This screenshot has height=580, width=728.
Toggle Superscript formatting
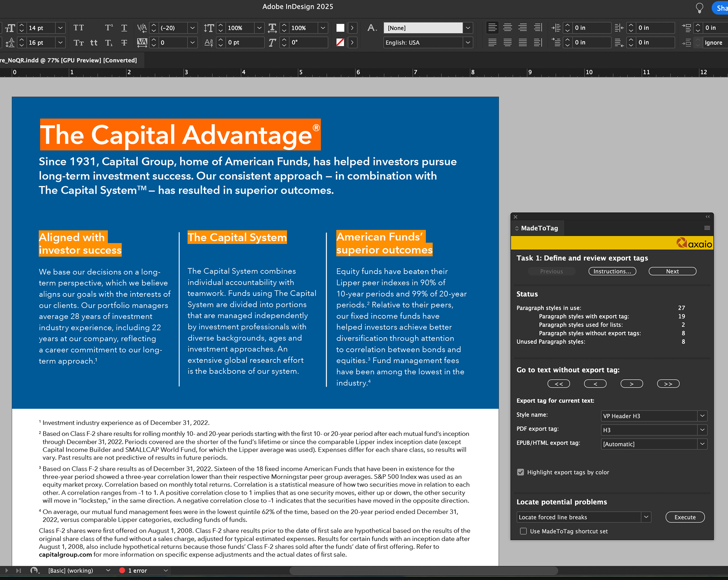(109, 28)
